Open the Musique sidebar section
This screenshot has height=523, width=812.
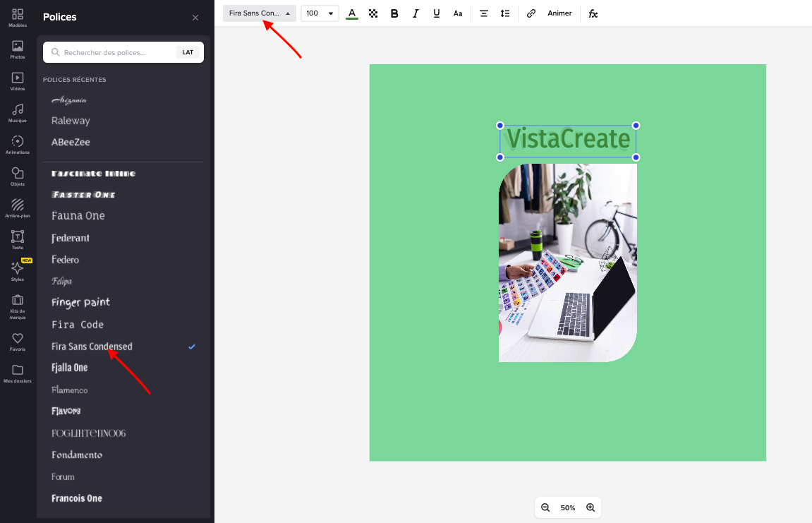coord(18,113)
